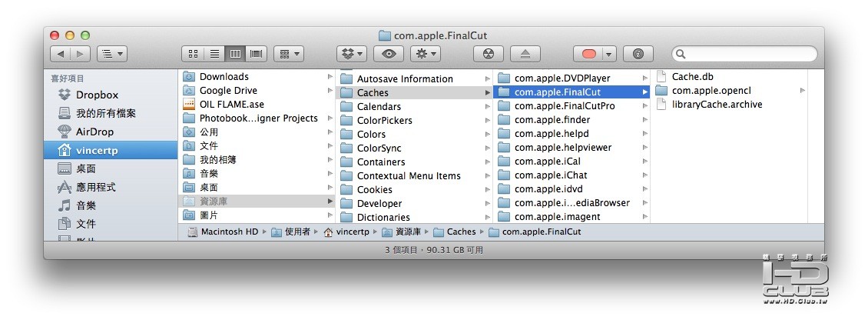Screen dimensions: 868x320
Task: Click the Quick Look eye button
Action: (x=389, y=54)
